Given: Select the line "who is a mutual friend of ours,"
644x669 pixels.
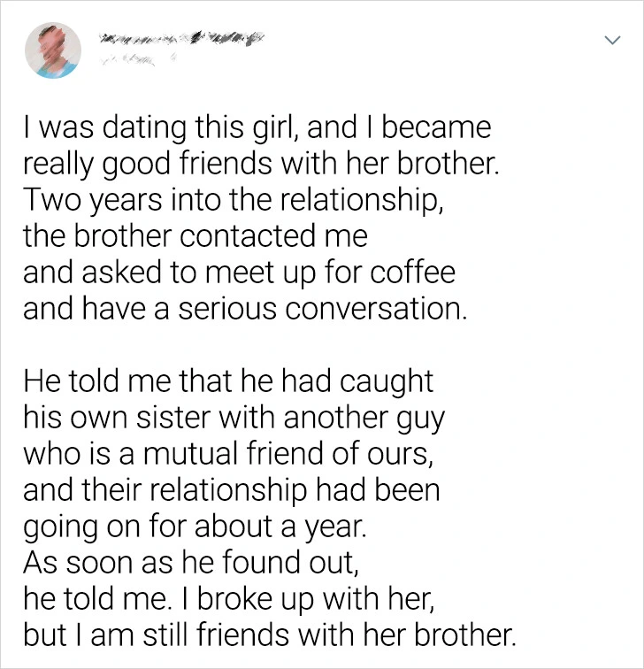Looking at the screenshot, I should click(235, 453).
